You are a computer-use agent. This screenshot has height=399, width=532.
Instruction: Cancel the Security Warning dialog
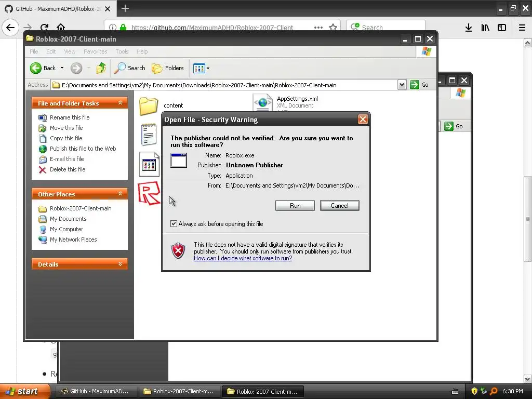pos(339,206)
